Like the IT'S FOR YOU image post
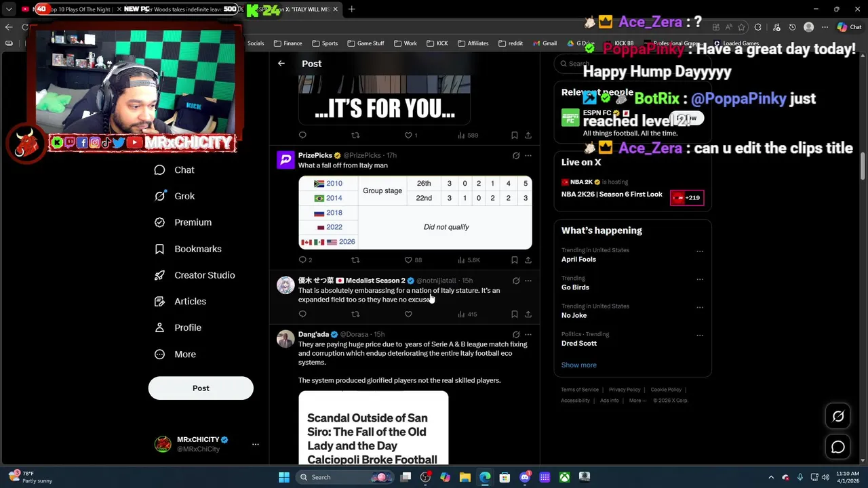Screen dimensions: 868x488 point(410,135)
